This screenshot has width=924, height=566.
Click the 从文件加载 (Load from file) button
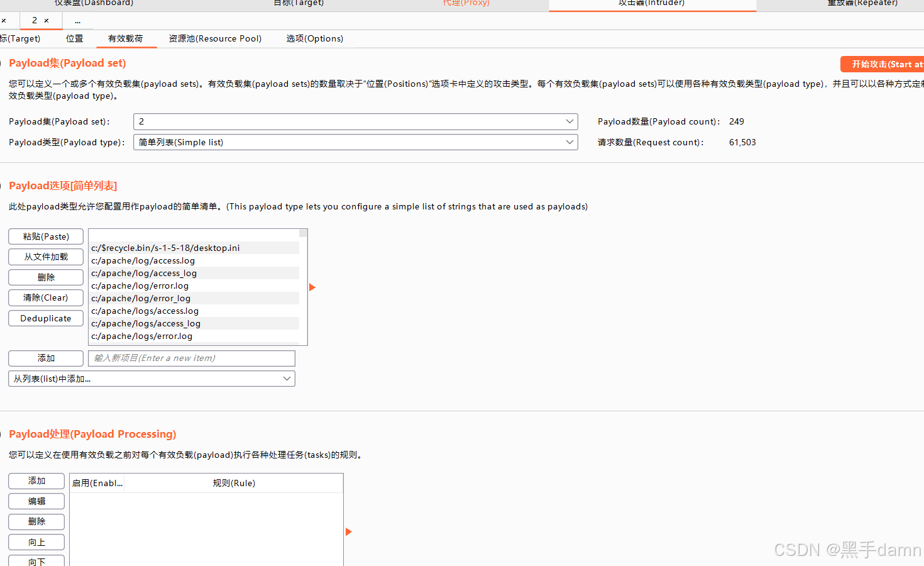(45, 257)
